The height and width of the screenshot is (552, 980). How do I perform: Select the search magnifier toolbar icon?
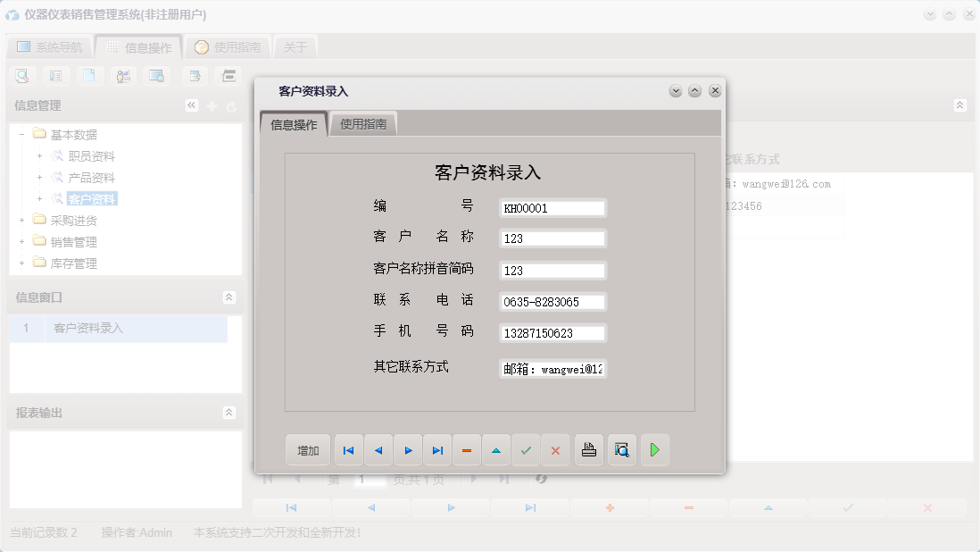point(21,75)
